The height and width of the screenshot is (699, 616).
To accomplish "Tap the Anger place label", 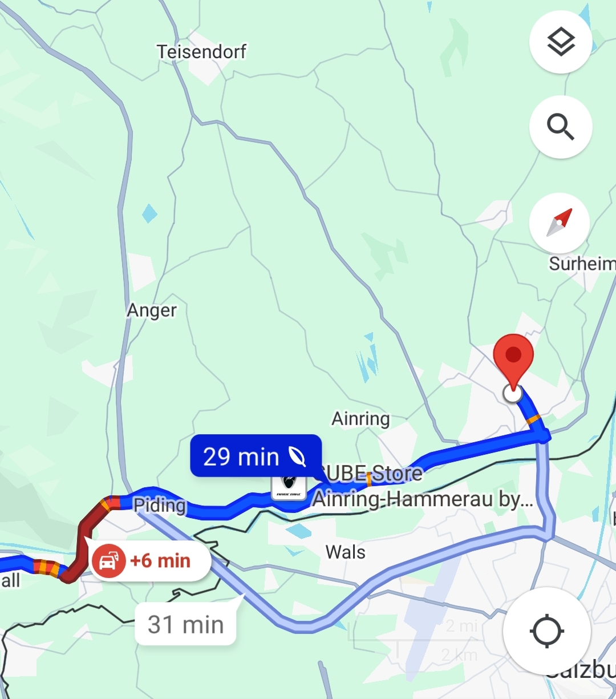I will click(152, 311).
